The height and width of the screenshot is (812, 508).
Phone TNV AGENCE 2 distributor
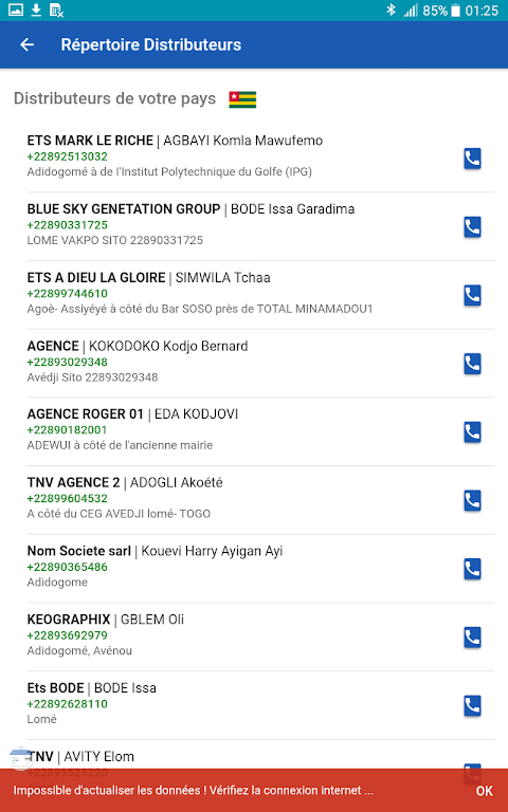tap(472, 501)
